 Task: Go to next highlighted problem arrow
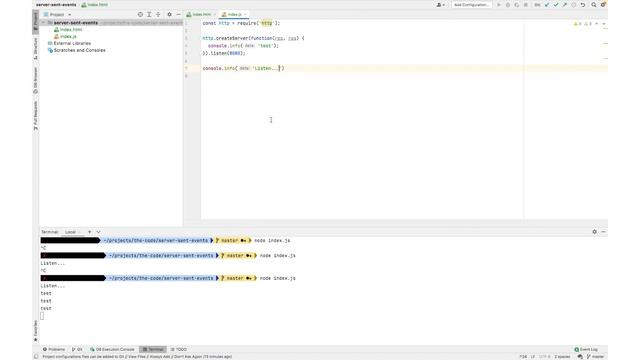tap(604, 24)
